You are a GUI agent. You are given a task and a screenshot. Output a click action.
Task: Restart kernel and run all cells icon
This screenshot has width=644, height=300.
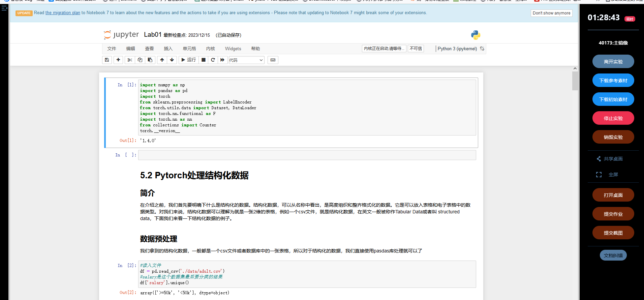coord(222,60)
